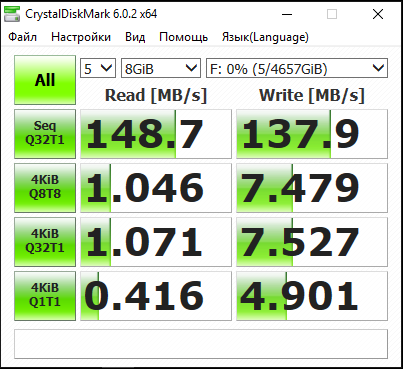Click the 4KiB Q32T1 write result 7.527
Screen dimensions: 403x369
[312, 242]
